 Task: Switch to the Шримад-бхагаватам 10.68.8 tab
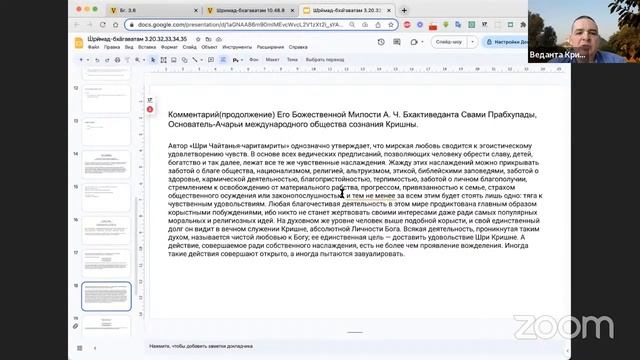pyautogui.click(x=250, y=10)
